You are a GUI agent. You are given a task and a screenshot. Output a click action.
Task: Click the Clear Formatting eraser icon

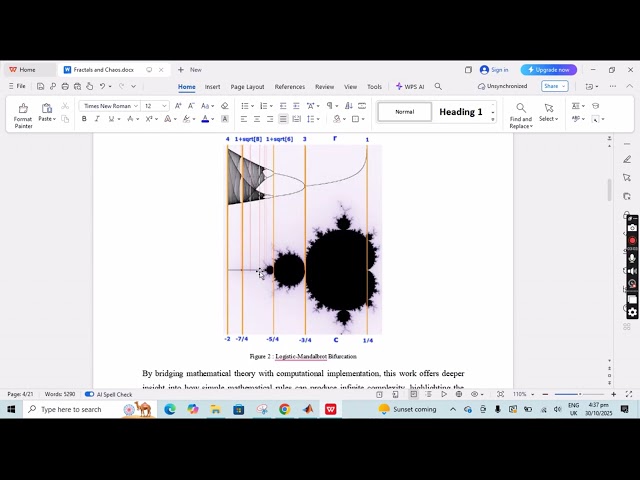point(224,106)
